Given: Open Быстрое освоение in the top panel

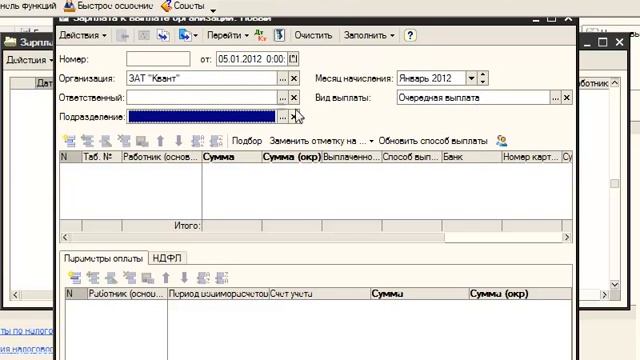Looking at the screenshot, I should point(109,6).
